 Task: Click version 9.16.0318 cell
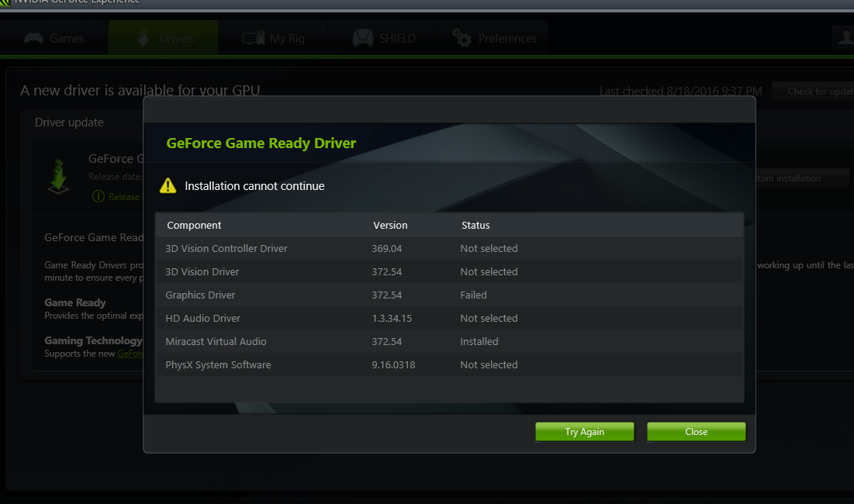(393, 365)
